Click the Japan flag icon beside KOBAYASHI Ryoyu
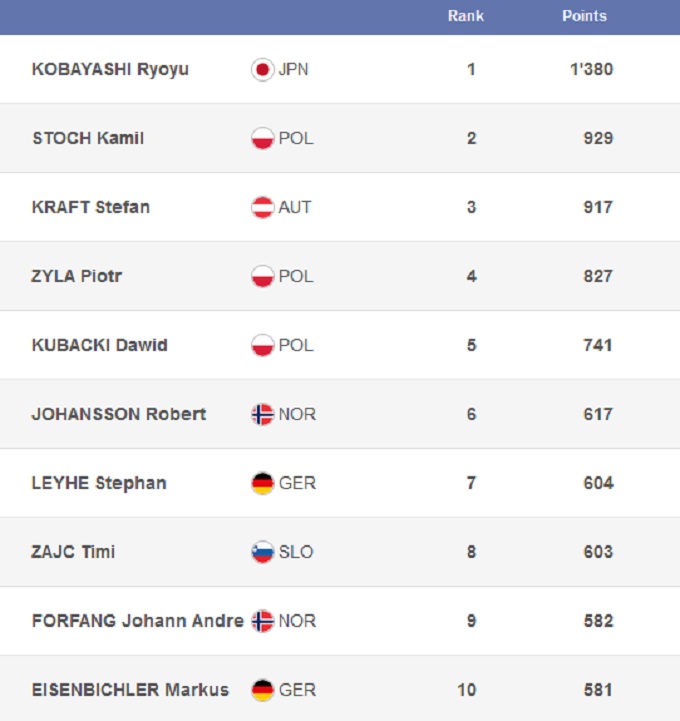Viewport: 680px width, 721px height. 262,70
